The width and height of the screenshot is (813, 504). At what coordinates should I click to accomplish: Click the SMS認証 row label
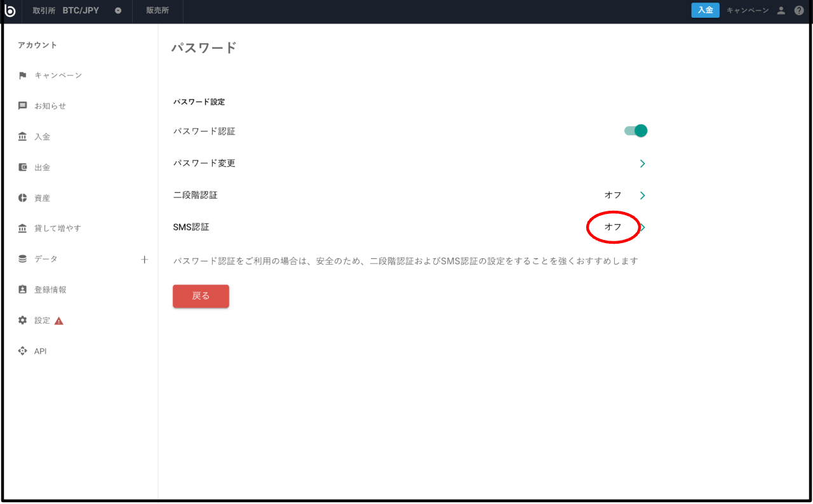(191, 227)
